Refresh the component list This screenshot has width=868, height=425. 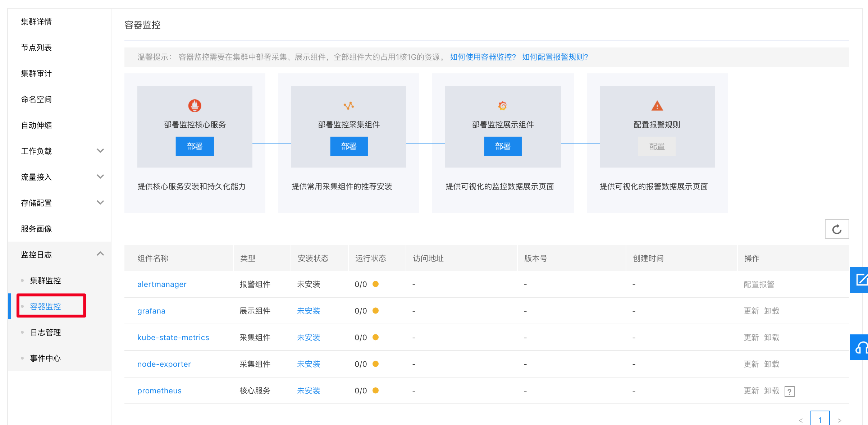(837, 229)
